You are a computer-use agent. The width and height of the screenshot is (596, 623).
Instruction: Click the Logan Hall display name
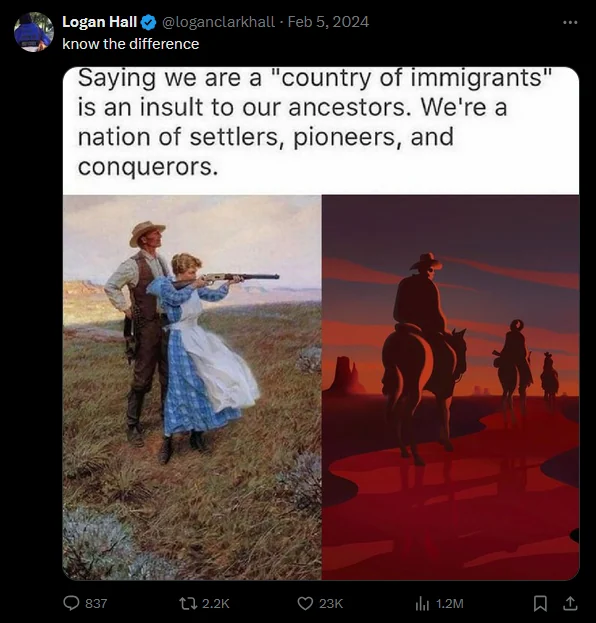100,22
